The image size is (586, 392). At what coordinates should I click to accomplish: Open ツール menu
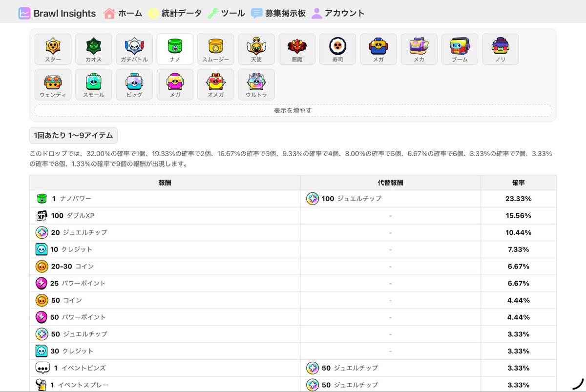[x=226, y=13]
